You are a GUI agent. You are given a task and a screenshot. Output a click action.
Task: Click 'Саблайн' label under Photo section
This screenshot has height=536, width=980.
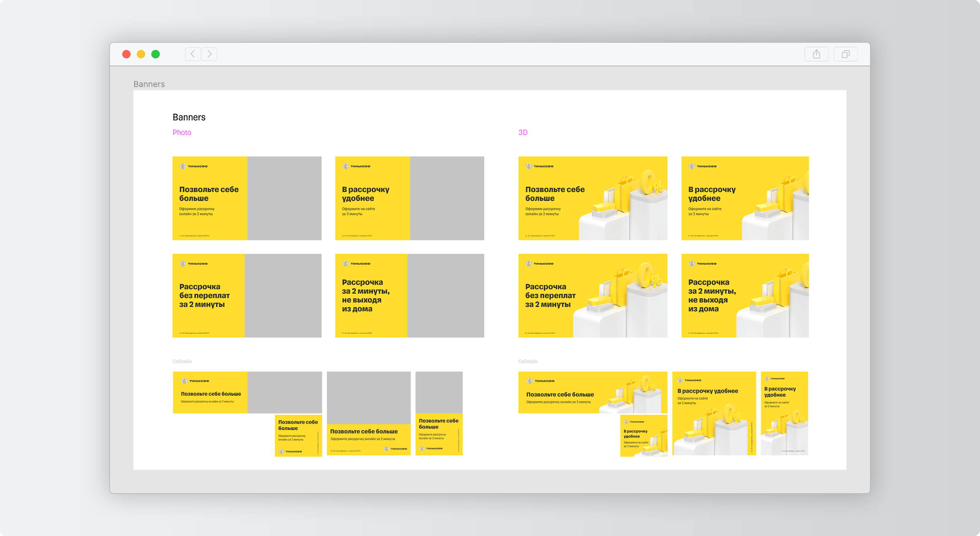[x=182, y=361]
